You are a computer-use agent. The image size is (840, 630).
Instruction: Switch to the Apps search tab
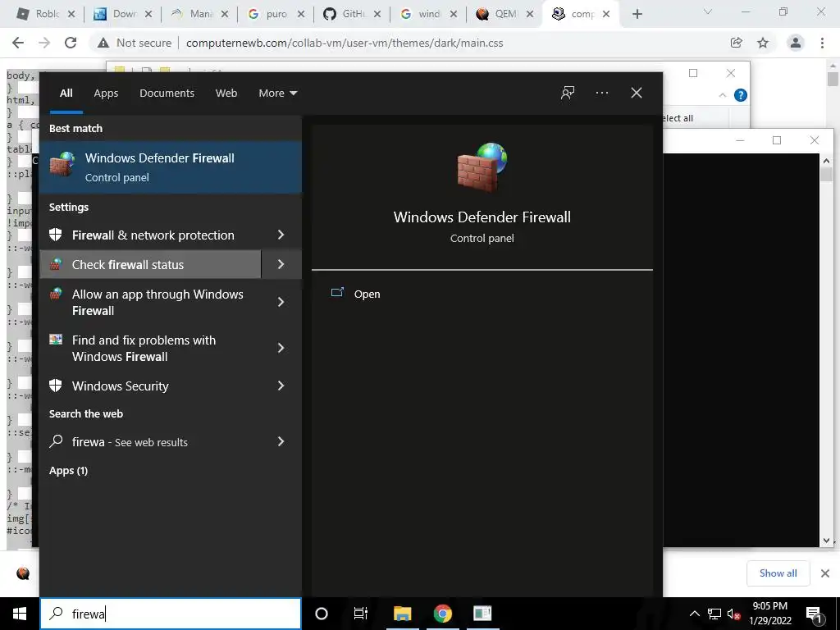click(x=106, y=94)
